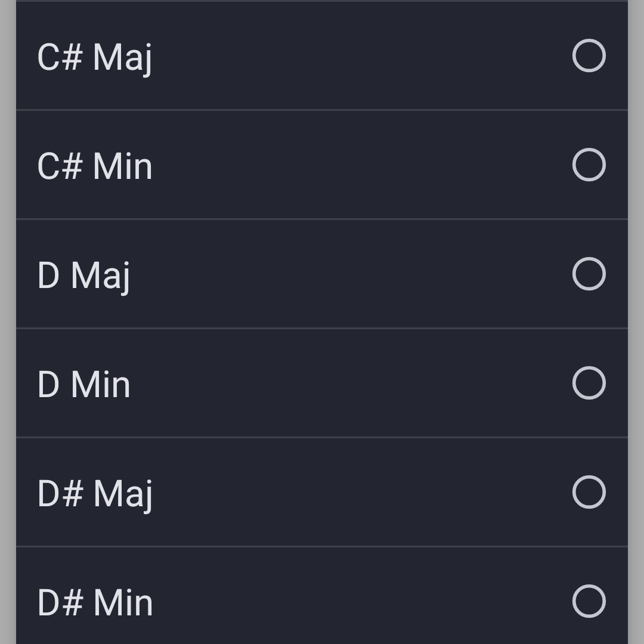Image resolution: width=644 pixels, height=644 pixels.
Task: Tap the "C# Min" key label
Action: [x=95, y=166]
